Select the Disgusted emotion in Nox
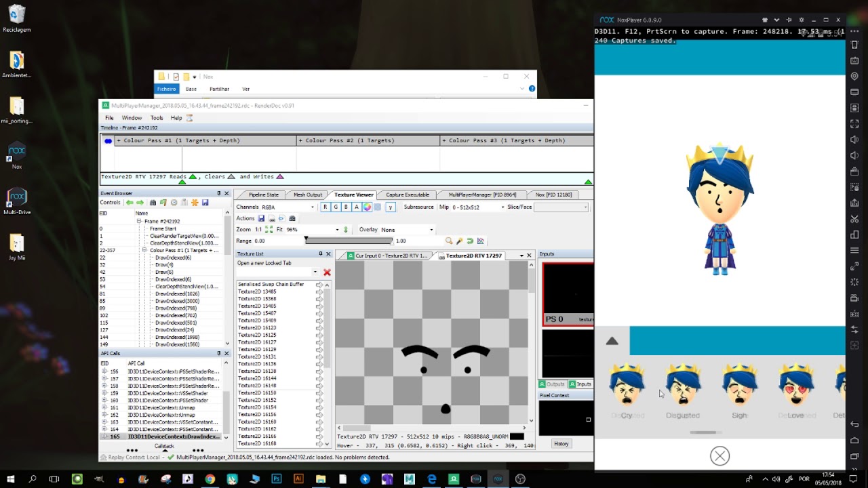Viewport: 868px width, 488px height. (x=683, y=391)
